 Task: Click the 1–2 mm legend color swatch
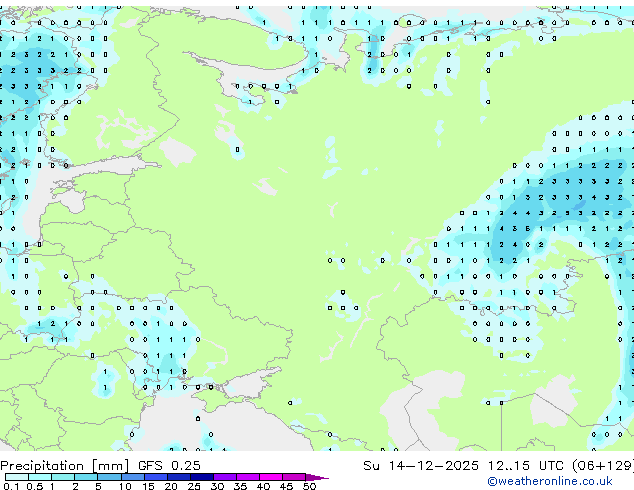click(x=63, y=477)
